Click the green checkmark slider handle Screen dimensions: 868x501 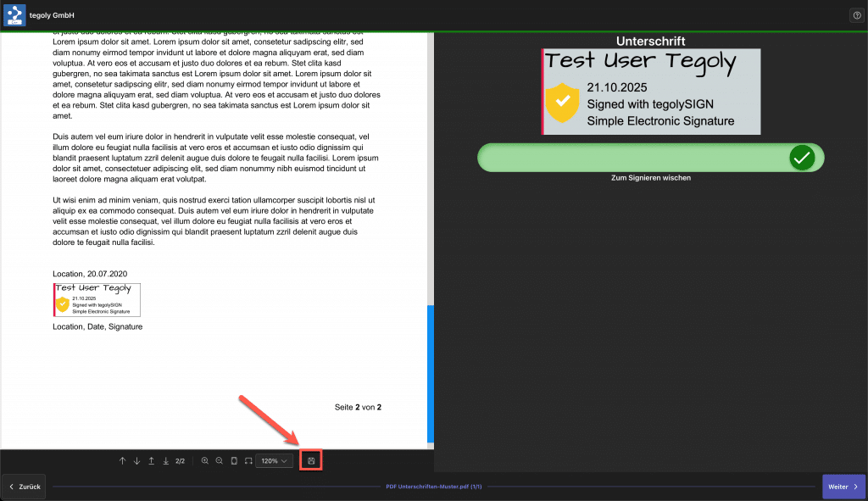point(802,158)
